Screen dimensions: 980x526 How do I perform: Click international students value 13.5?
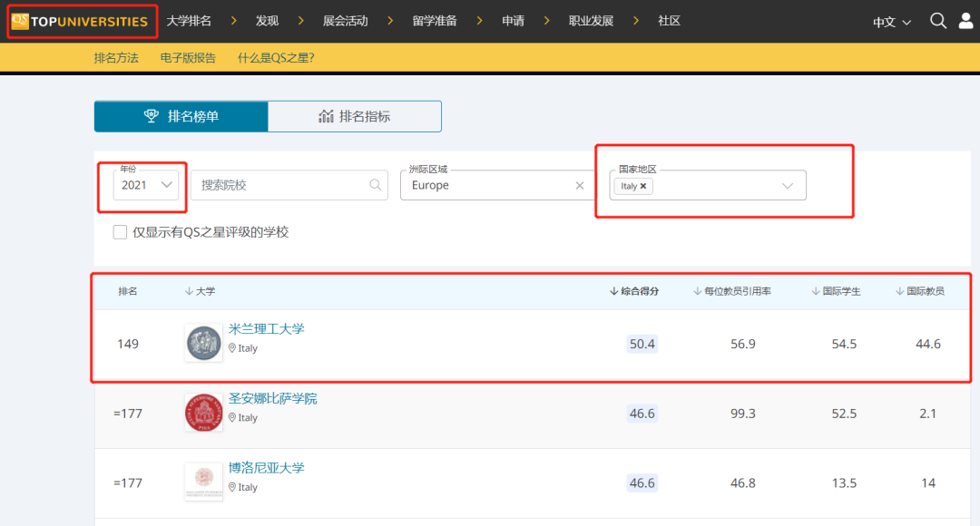[844, 482]
